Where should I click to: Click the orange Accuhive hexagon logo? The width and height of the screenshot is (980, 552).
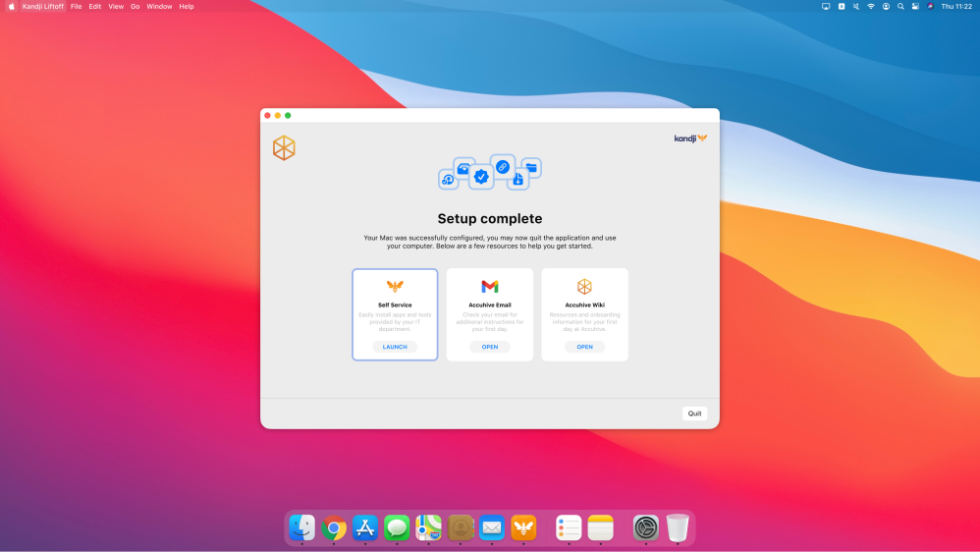click(x=284, y=148)
